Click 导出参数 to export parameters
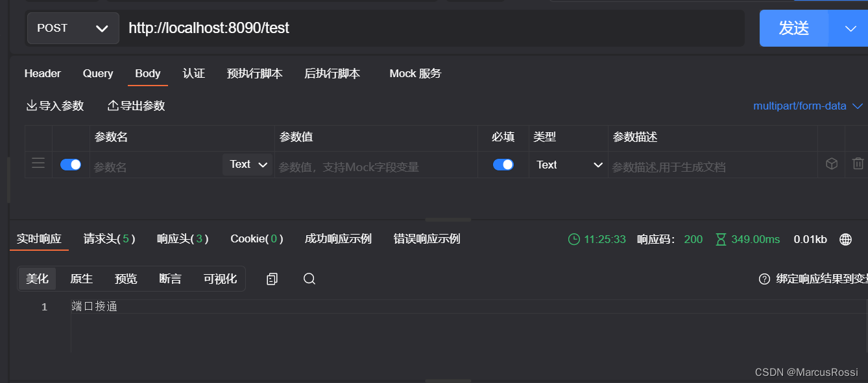 pos(136,105)
